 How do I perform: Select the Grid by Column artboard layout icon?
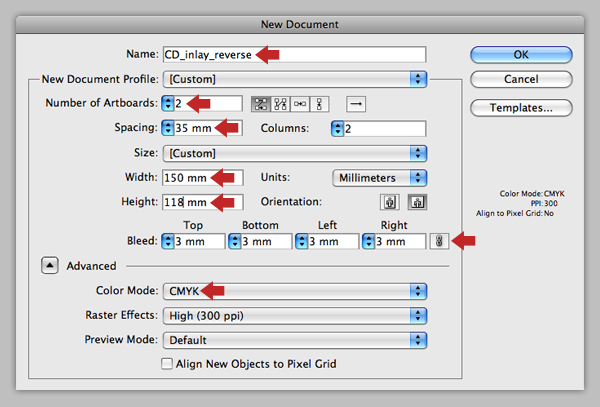(280, 104)
